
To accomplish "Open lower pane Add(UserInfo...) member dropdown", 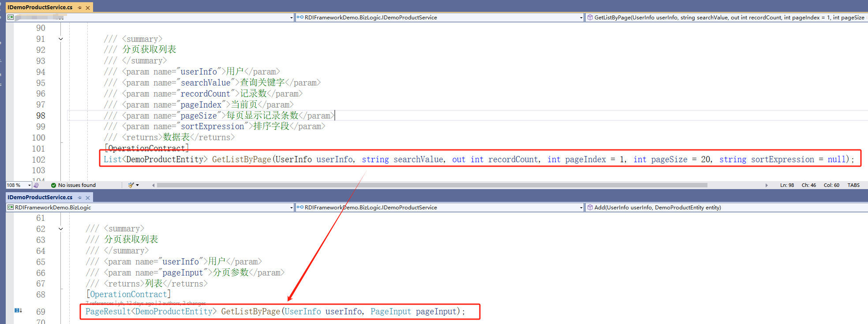I will 726,208.
